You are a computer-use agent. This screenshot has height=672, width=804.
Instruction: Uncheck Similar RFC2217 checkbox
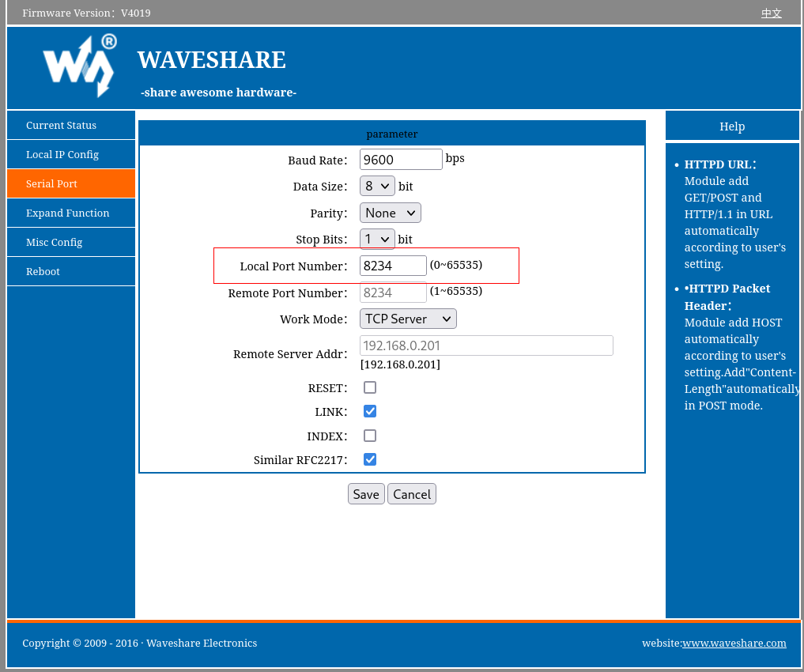370,459
